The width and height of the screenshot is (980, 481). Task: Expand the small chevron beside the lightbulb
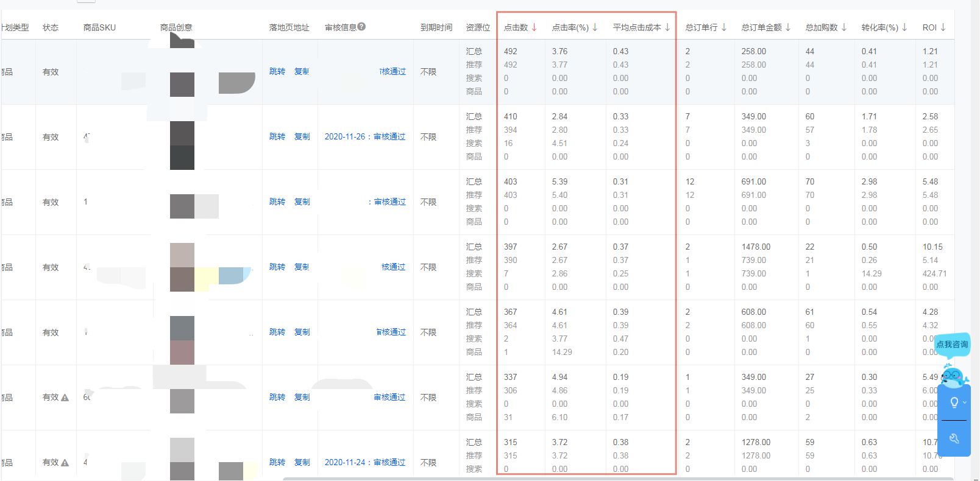click(x=965, y=402)
